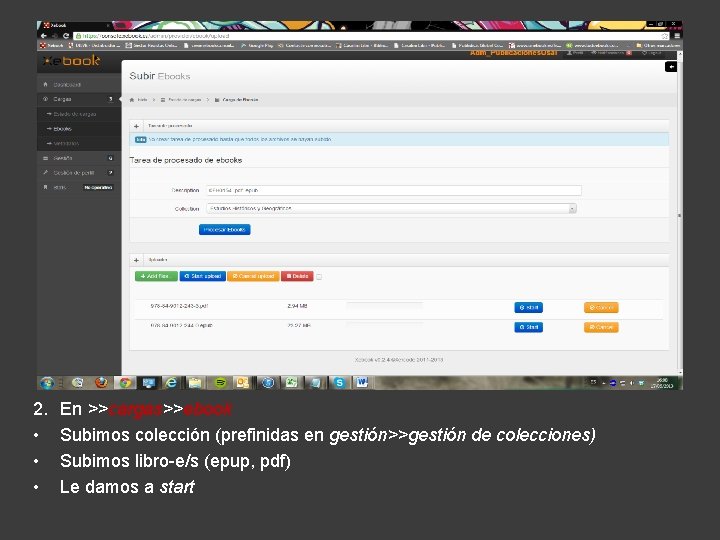Open Chrome from the taskbar
The width and height of the screenshot is (720, 540).
[x=124, y=383]
